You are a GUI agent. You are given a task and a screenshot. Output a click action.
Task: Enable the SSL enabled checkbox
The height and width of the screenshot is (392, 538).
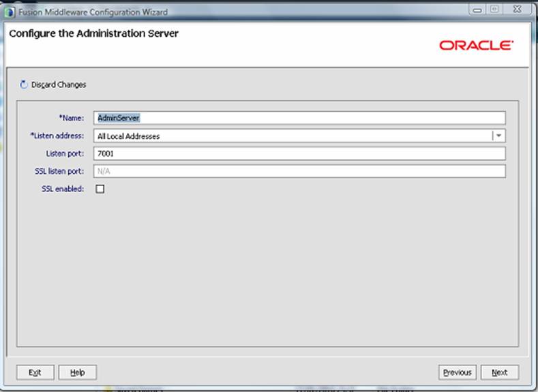click(100, 189)
